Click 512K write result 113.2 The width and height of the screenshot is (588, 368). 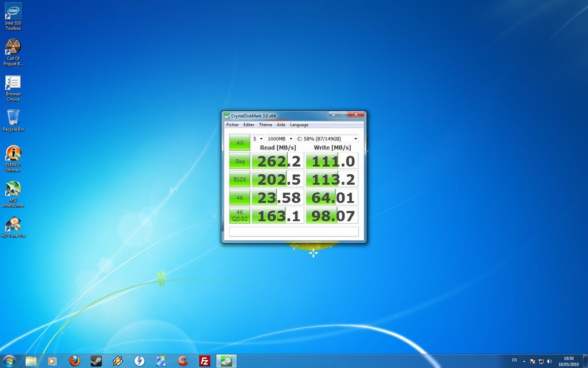(332, 179)
